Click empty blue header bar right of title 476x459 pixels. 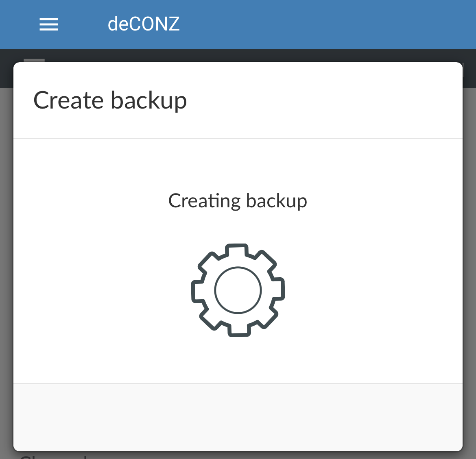coord(325,24)
